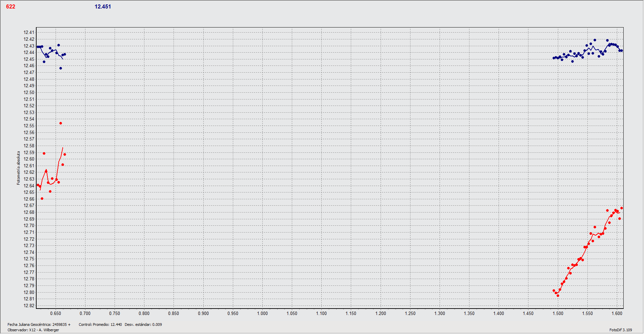The image size is (644, 334).
Task: Click the y-axis tick label 12.41
Action: (x=29, y=33)
